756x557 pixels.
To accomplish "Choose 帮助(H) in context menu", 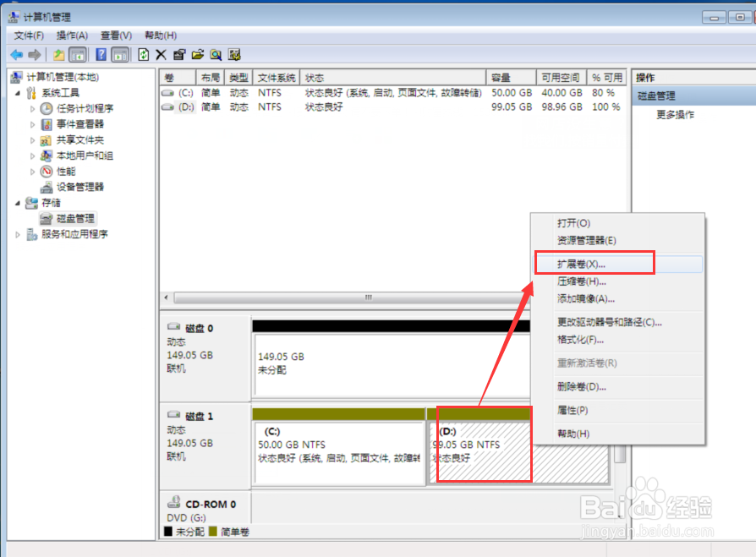I will tap(617, 434).
